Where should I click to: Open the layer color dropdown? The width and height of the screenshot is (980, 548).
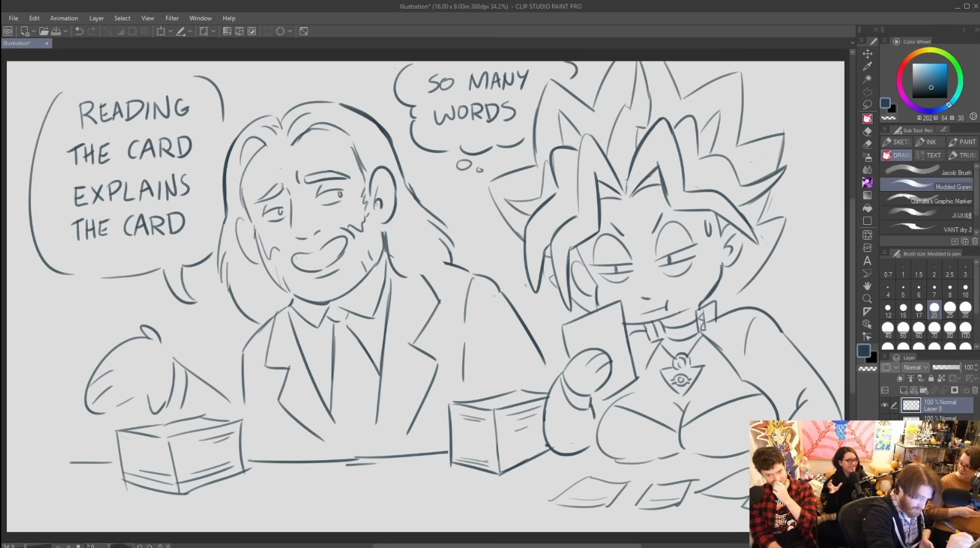point(890,367)
